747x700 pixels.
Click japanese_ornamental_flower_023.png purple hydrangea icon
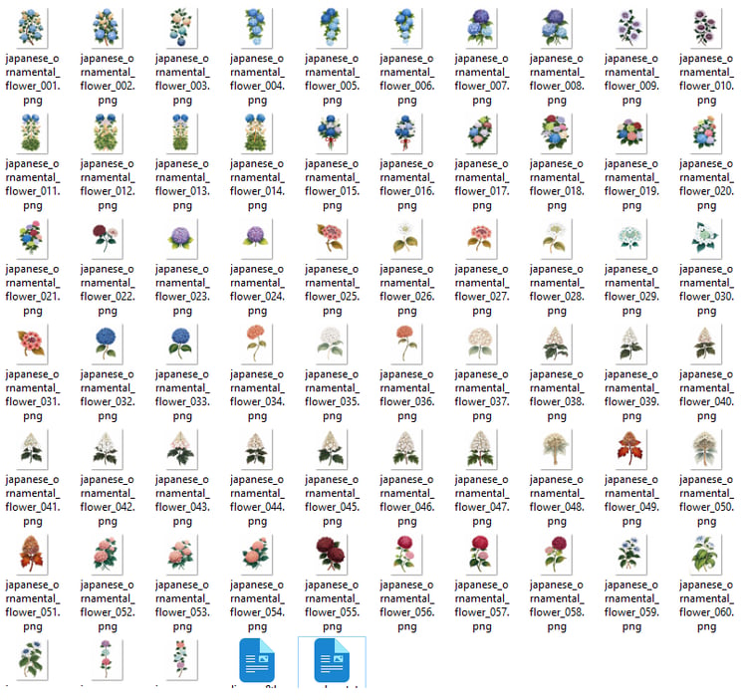181,239
